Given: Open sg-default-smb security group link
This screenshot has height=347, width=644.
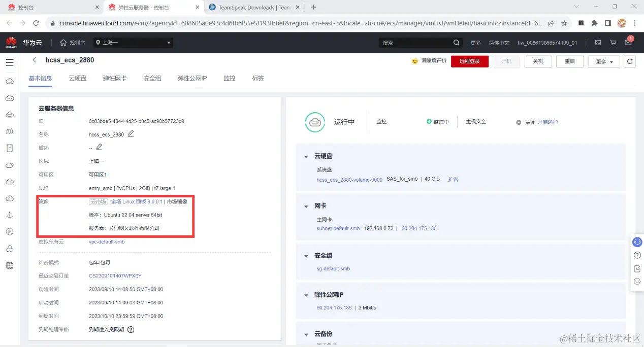Looking at the screenshot, I should pos(333,268).
